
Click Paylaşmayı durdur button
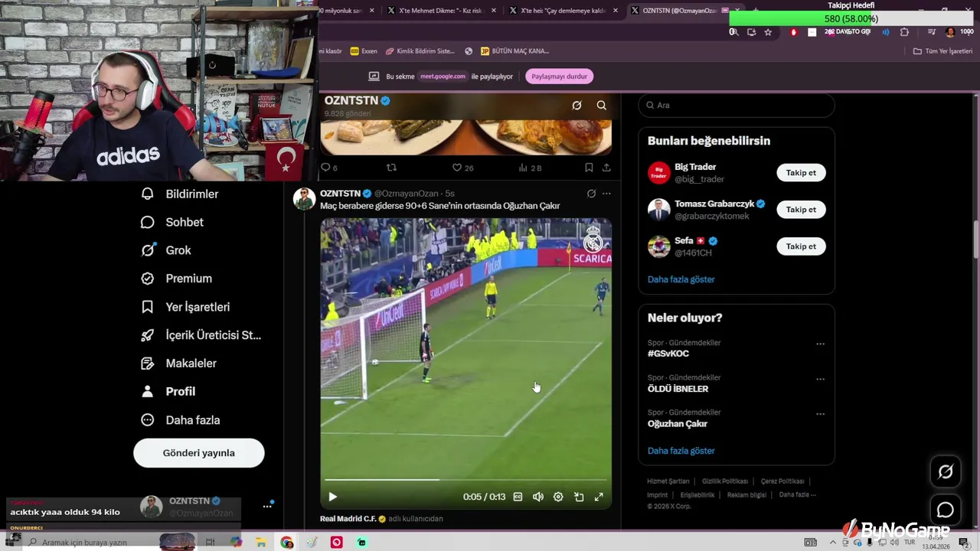tap(559, 77)
